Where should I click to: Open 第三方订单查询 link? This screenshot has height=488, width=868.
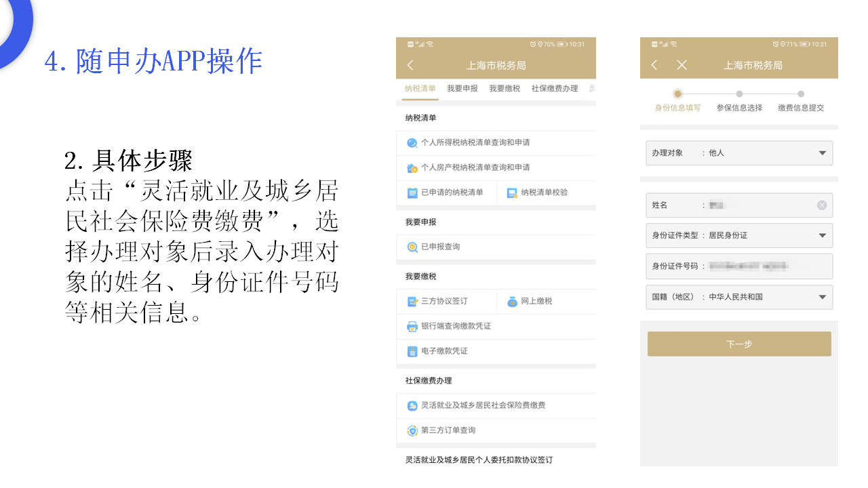click(x=448, y=430)
